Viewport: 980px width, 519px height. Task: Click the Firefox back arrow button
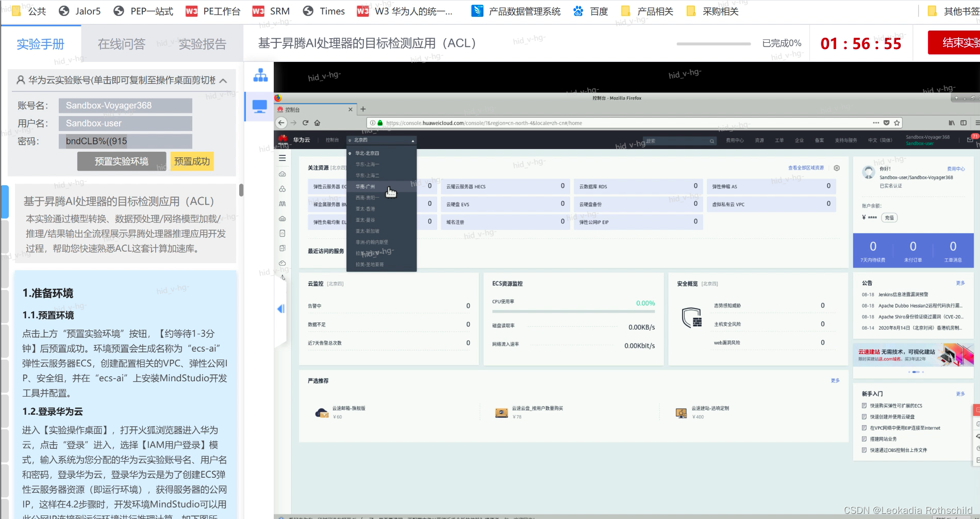coord(281,123)
